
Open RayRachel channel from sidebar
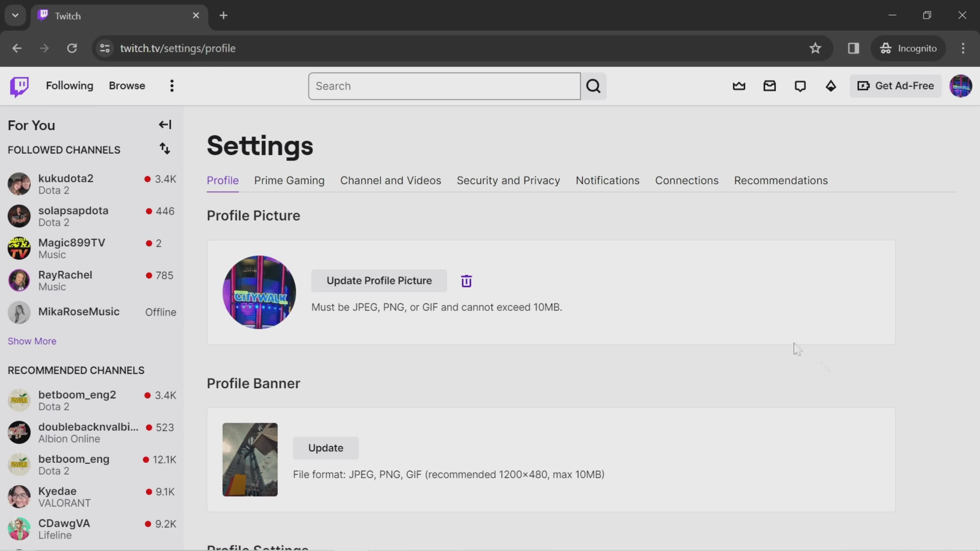(x=92, y=281)
